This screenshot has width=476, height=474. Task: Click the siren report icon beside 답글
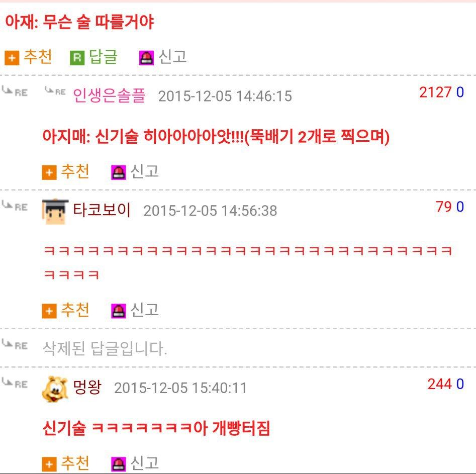(x=146, y=58)
